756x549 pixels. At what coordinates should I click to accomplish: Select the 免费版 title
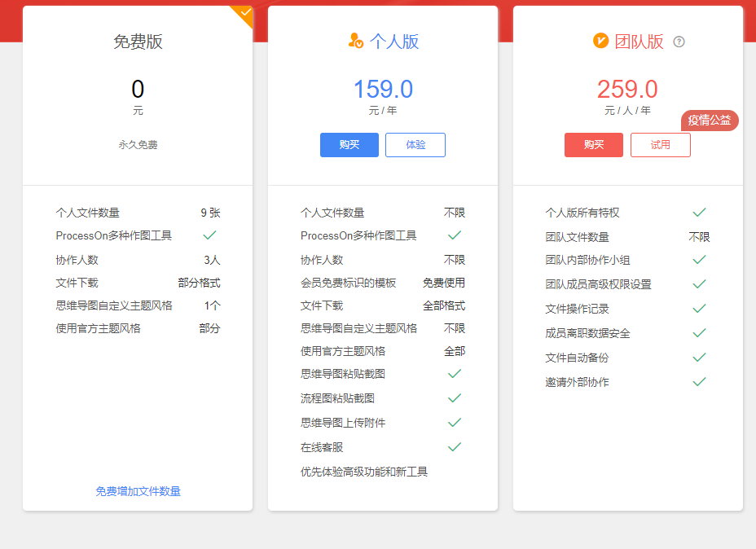point(138,42)
